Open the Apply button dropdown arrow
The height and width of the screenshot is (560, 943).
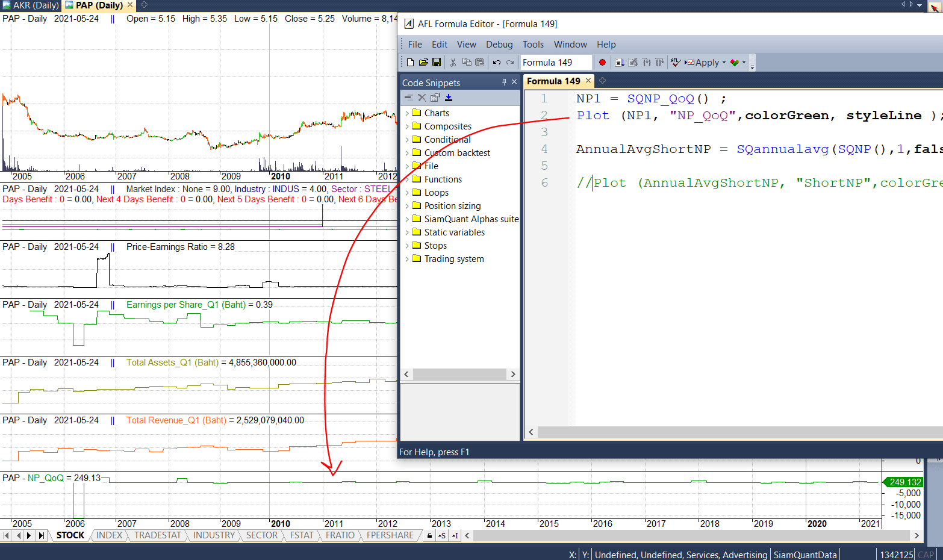724,63
